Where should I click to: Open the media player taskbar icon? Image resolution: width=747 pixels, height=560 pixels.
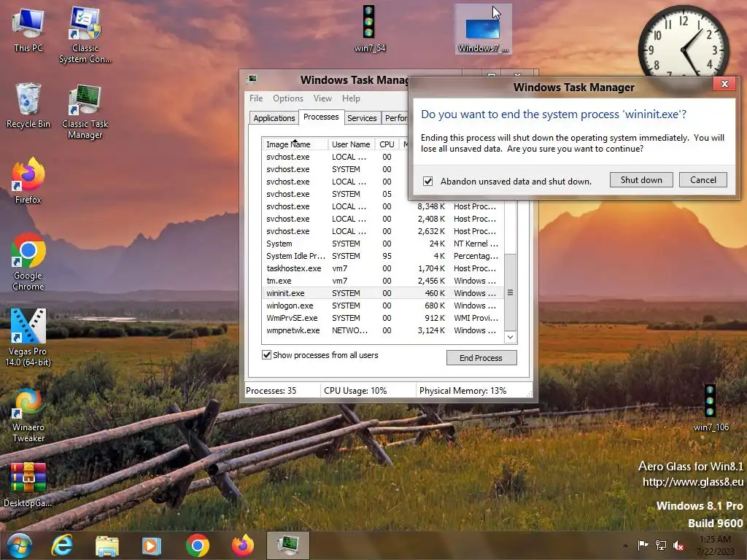(152, 545)
